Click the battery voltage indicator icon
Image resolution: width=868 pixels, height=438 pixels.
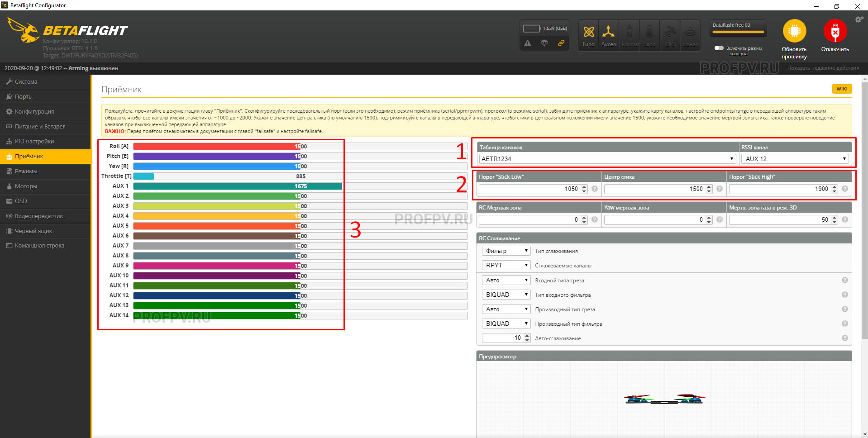pos(532,29)
